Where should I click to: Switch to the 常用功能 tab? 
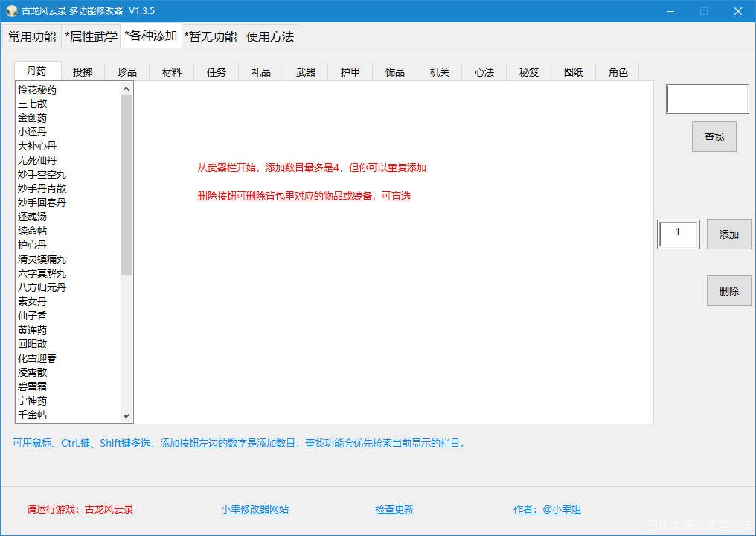tap(32, 35)
